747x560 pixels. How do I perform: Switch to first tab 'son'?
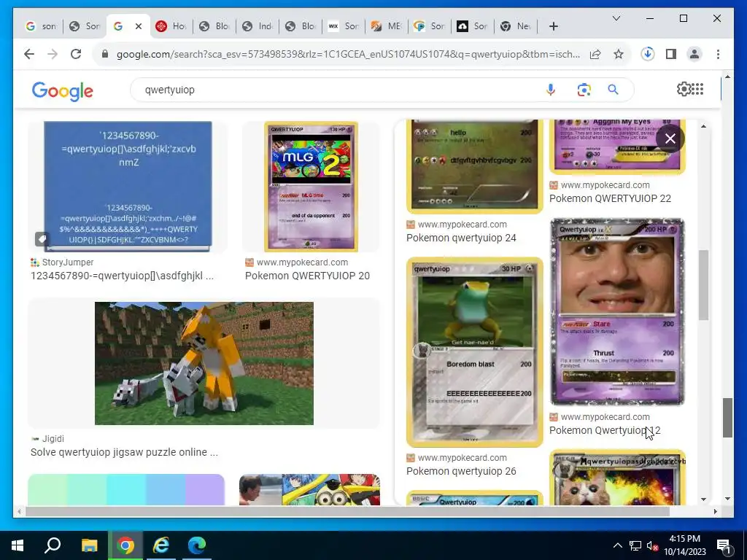42,26
